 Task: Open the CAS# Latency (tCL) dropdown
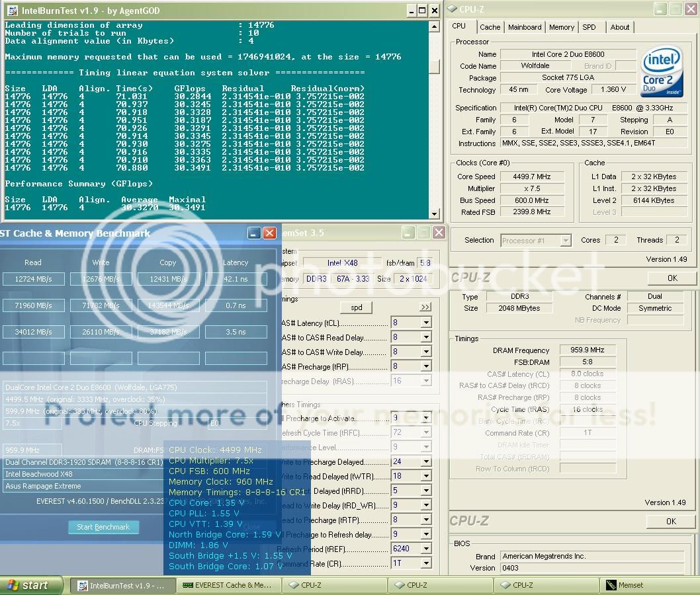point(426,323)
